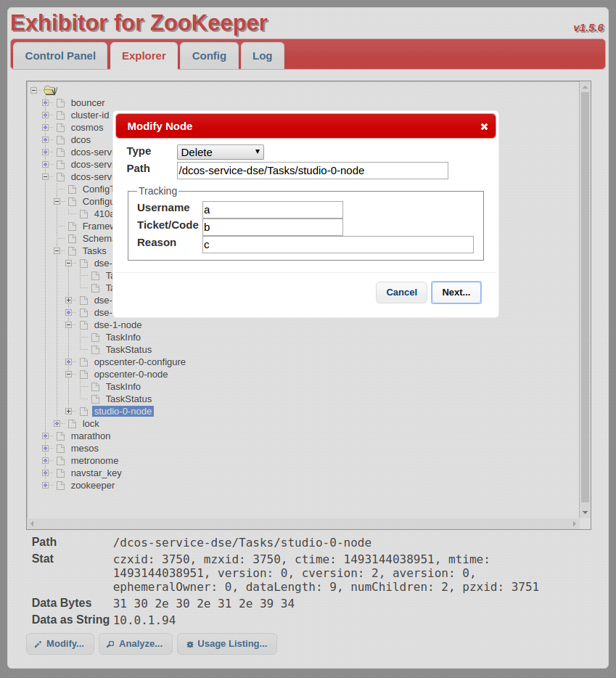Open the Type dropdown set to Delete
616x678 pixels.
[220, 152]
